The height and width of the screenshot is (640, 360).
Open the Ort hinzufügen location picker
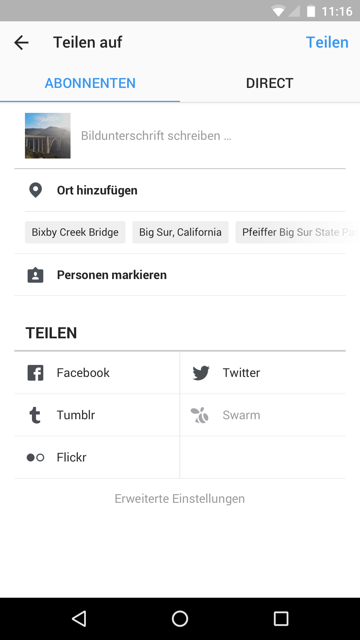180,190
